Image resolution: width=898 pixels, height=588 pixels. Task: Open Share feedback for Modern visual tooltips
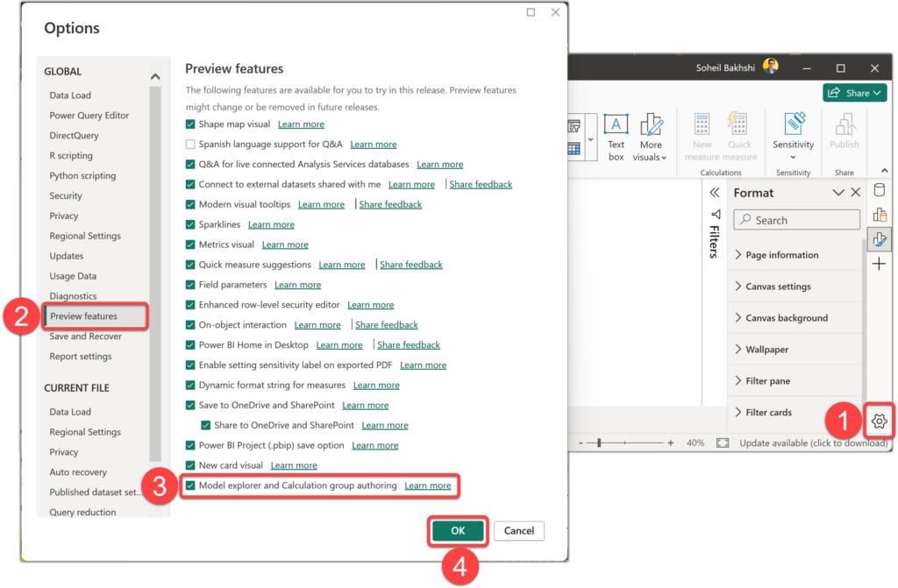390,204
